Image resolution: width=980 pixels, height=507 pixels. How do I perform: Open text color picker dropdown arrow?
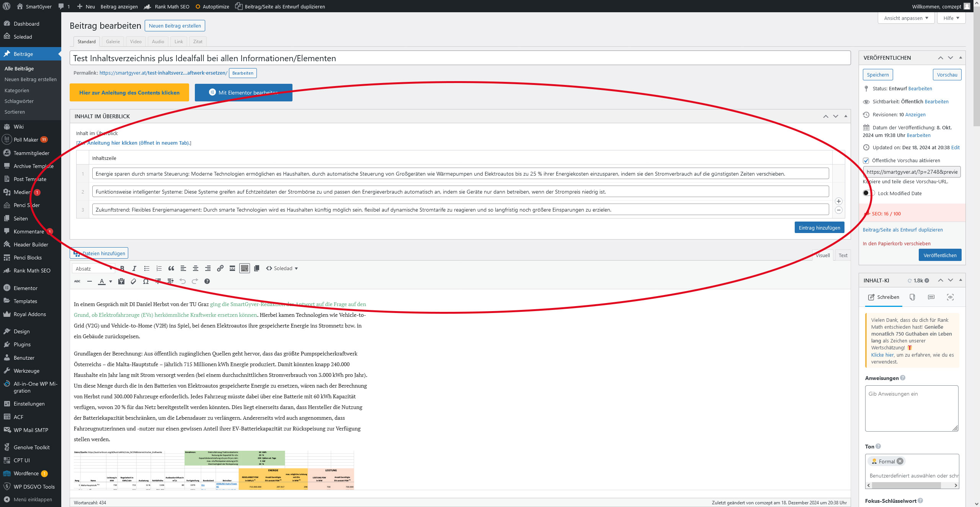coord(111,282)
